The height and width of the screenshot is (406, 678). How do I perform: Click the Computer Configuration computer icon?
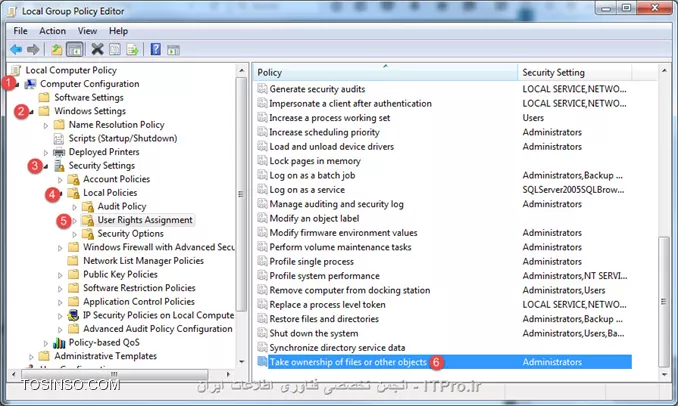[x=30, y=84]
